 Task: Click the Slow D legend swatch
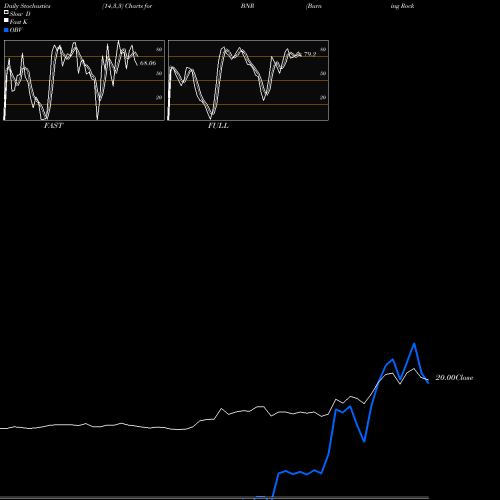tap(6, 12)
